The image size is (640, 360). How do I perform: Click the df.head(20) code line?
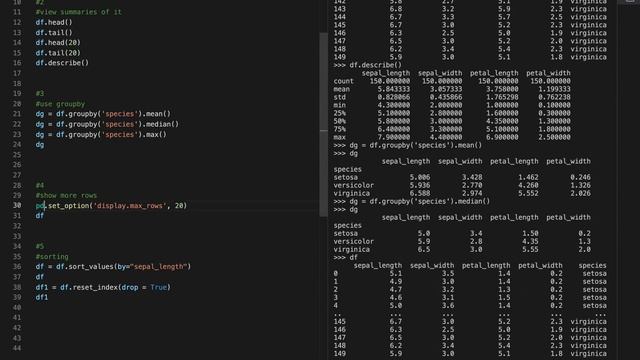pyautogui.click(x=58, y=42)
